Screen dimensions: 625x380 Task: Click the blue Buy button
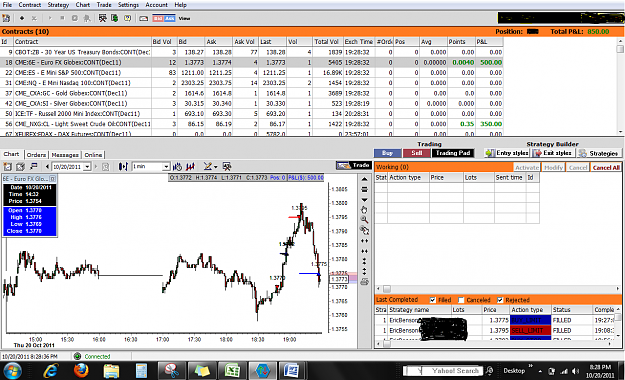(387, 153)
